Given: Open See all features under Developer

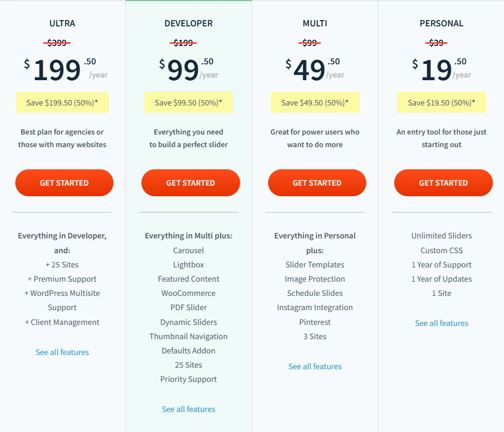Looking at the screenshot, I should [188, 409].
